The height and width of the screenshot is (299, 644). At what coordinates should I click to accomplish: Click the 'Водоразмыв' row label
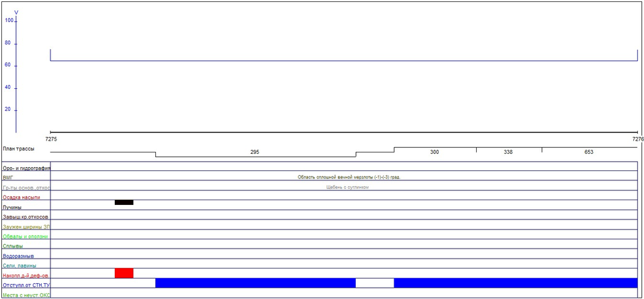(18, 257)
